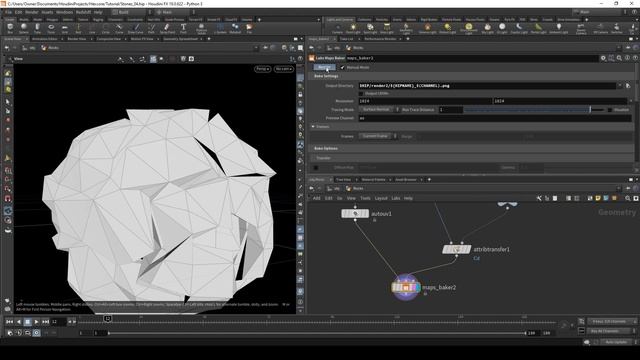Open the File menu
The image size is (640, 360).
[8, 12]
